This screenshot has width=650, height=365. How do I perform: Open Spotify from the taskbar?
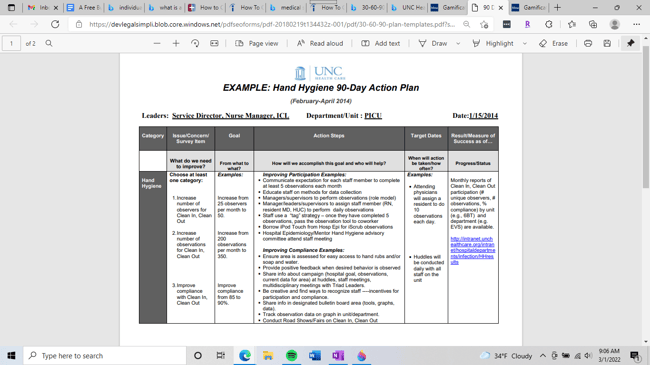point(291,355)
